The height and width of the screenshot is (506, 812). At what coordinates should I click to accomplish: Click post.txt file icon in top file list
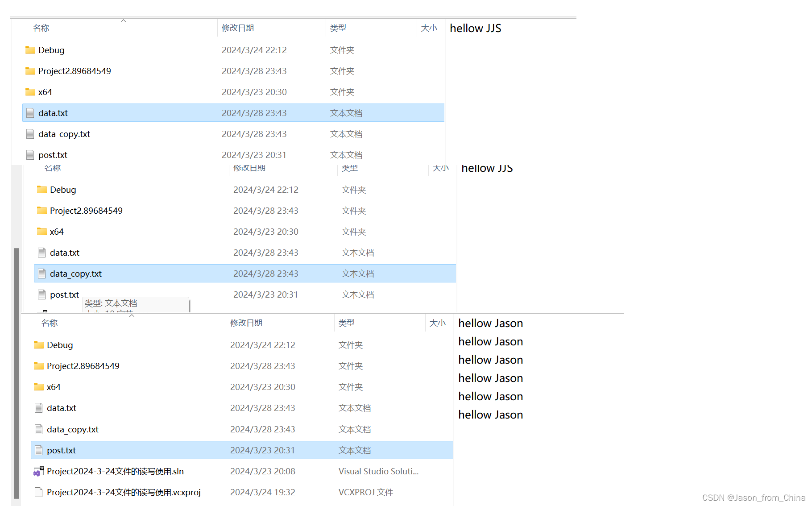pyautogui.click(x=30, y=155)
